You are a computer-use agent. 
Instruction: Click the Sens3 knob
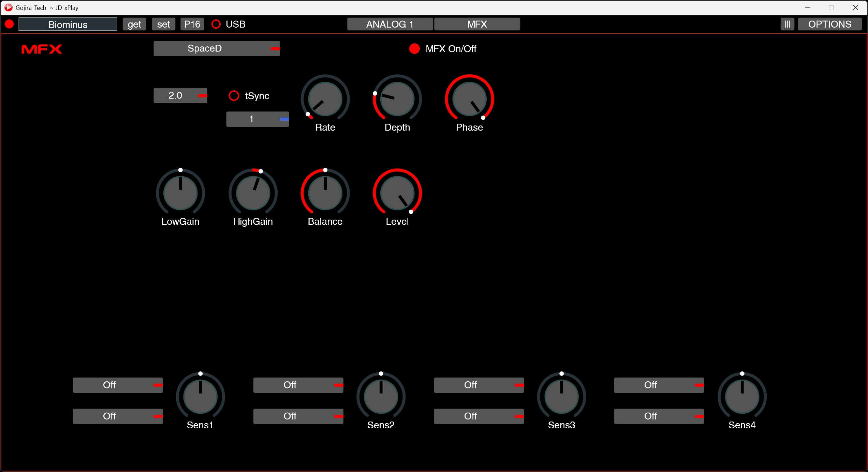pyautogui.click(x=561, y=397)
